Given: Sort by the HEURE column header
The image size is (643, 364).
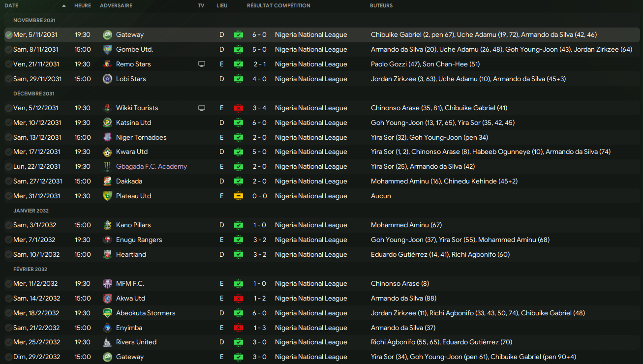Looking at the screenshot, I should (83, 6).
